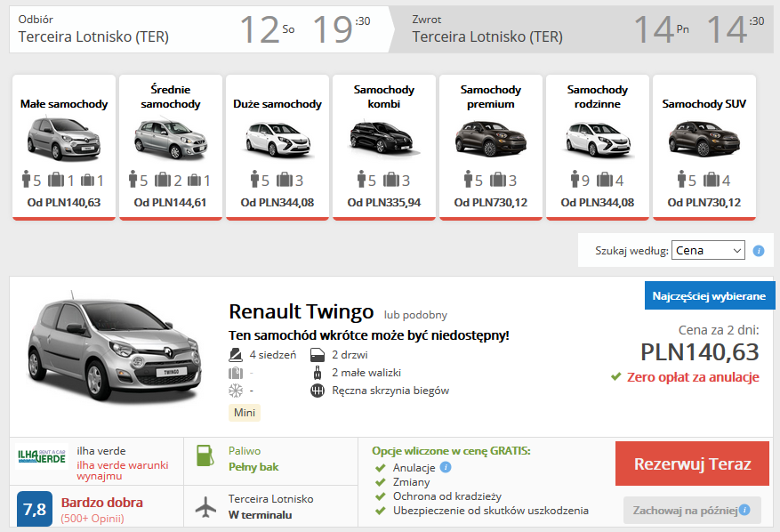
Task: Click the Renault Twingo title
Action: [x=301, y=311]
